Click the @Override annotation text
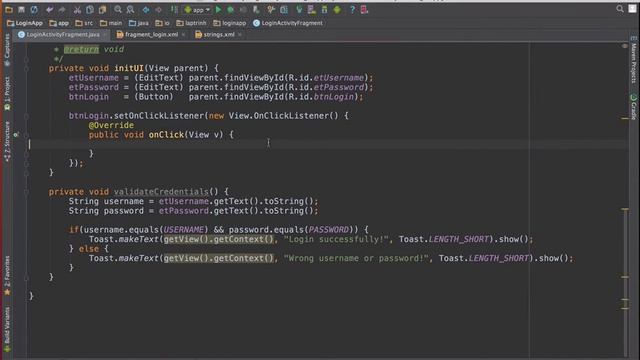This screenshot has height=360, width=640. tap(111, 125)
